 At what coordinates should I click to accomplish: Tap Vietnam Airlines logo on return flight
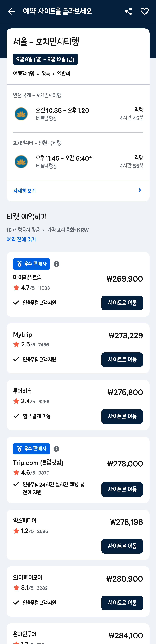[21, 162]
